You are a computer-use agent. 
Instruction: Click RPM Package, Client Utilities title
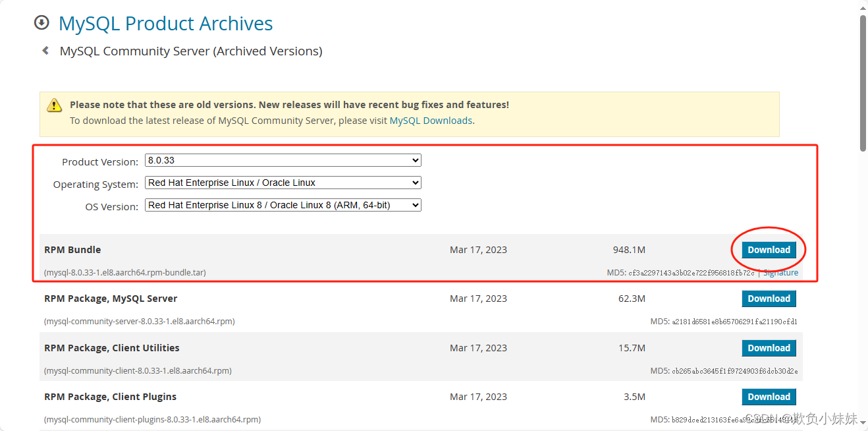pyautogui.click(x=112, y=348)
